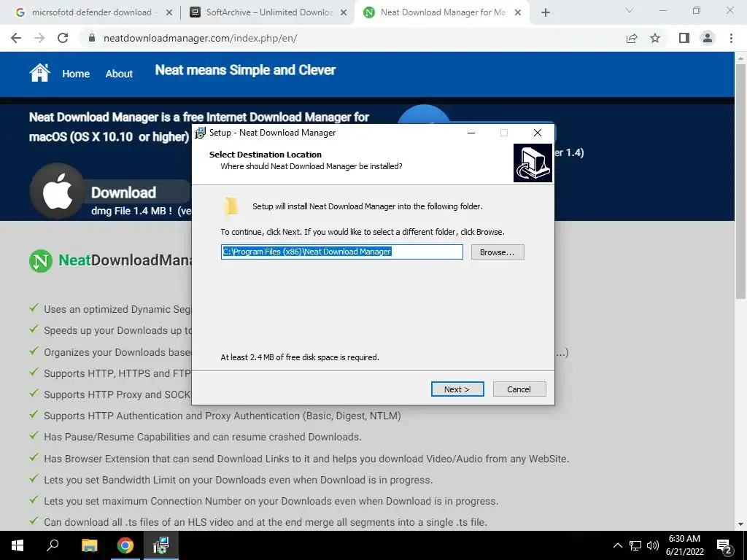Viewport: 747px width, 560px height.
Task: Open the taskbar clock and date
Action: (x=684, y=545)
